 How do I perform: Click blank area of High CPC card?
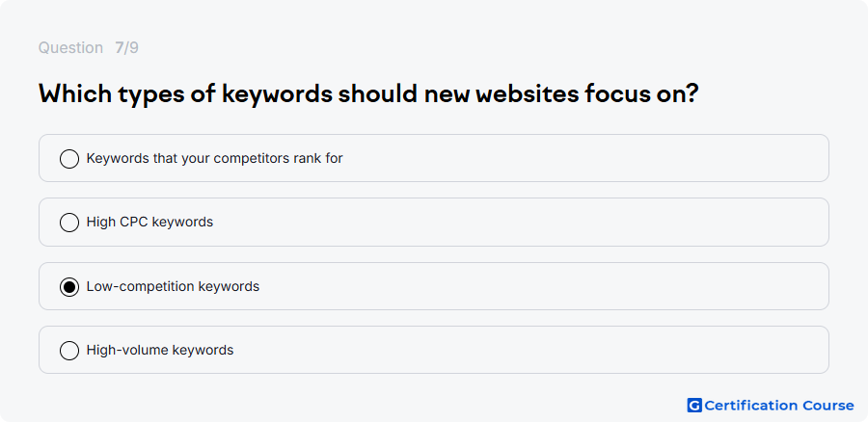(521, 222)
